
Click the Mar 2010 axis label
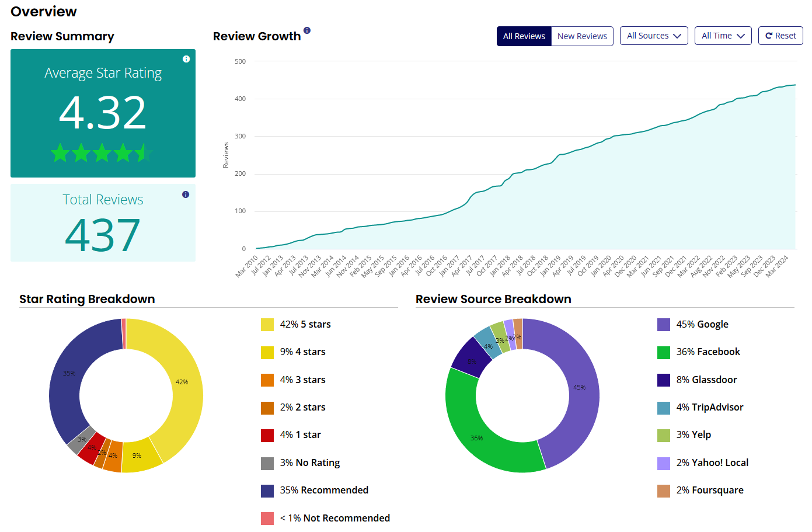coord(246,266)
